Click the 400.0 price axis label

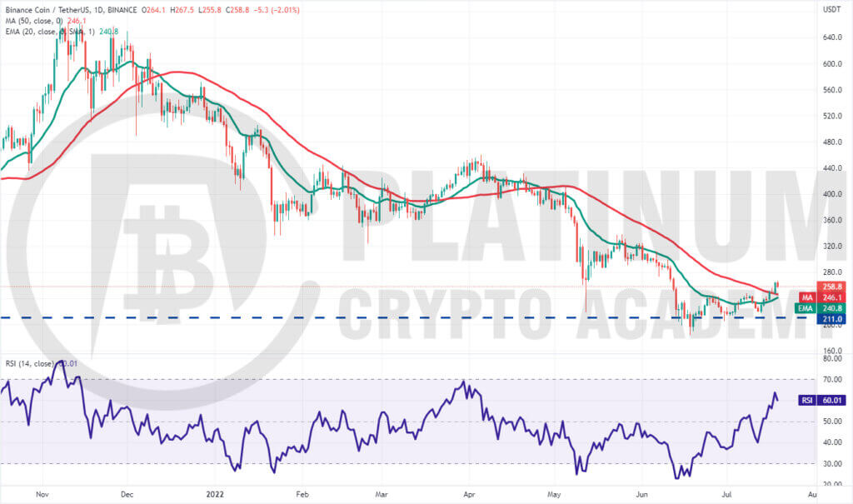pos(832,194)
